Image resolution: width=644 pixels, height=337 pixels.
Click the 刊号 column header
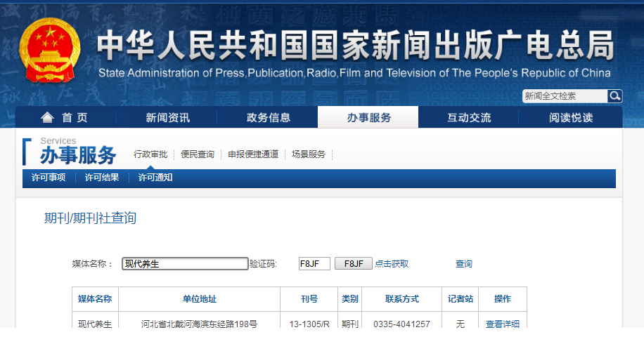pyautogui.click(x=309, y=299)
